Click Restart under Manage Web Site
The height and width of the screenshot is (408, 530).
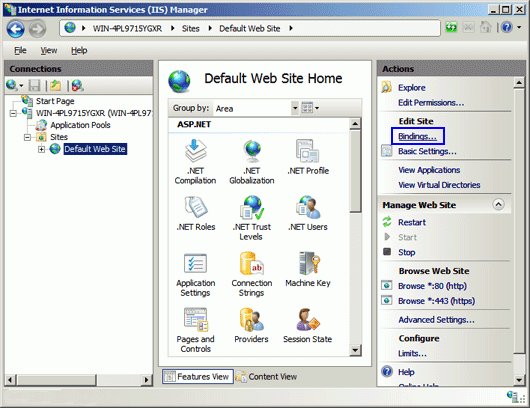tap(412, 222)
